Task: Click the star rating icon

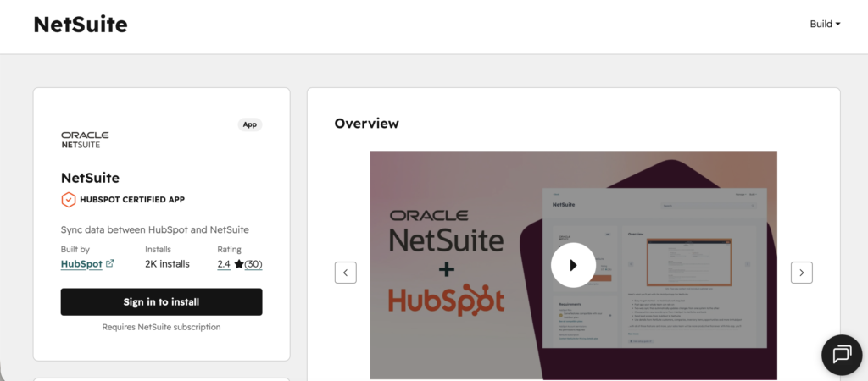Action: (x=238, y=264)
